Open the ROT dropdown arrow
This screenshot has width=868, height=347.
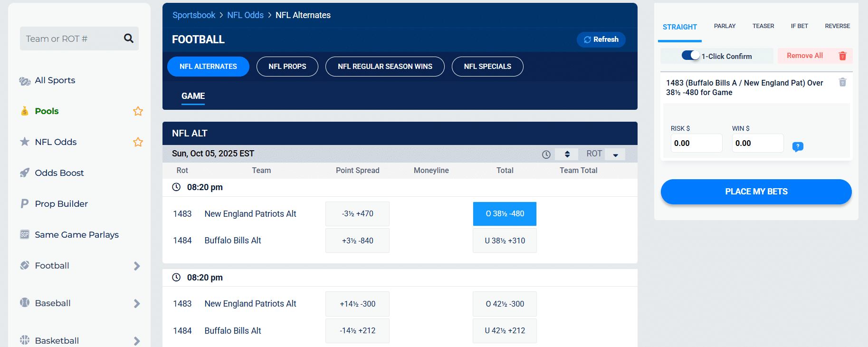coord(615,154)
